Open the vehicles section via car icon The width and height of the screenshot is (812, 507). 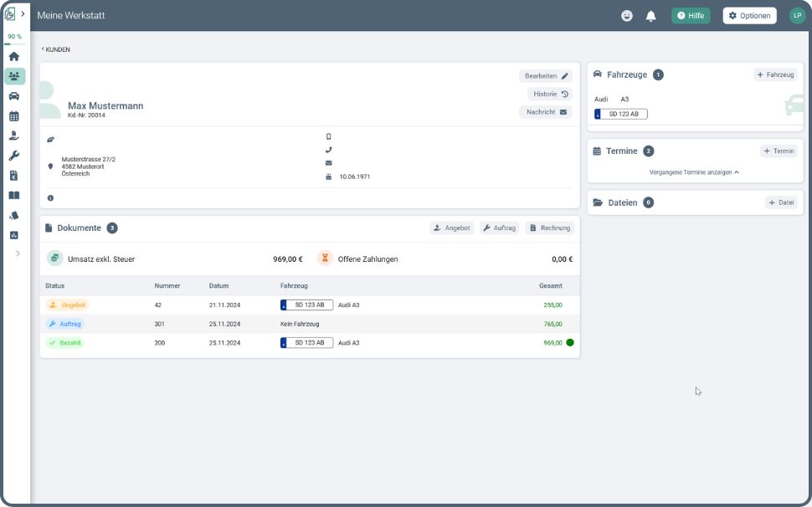(x=14, y=96)
